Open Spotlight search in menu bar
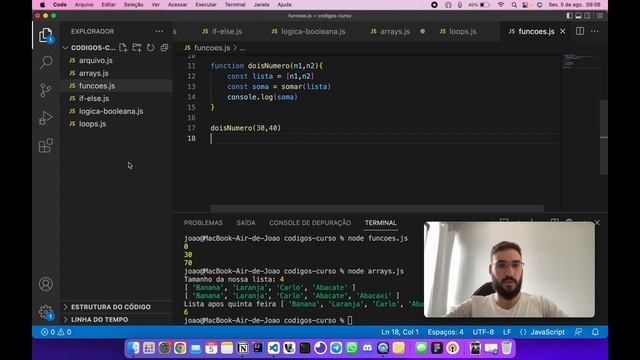This screenshot has height=360, width=640. point(514,5)
